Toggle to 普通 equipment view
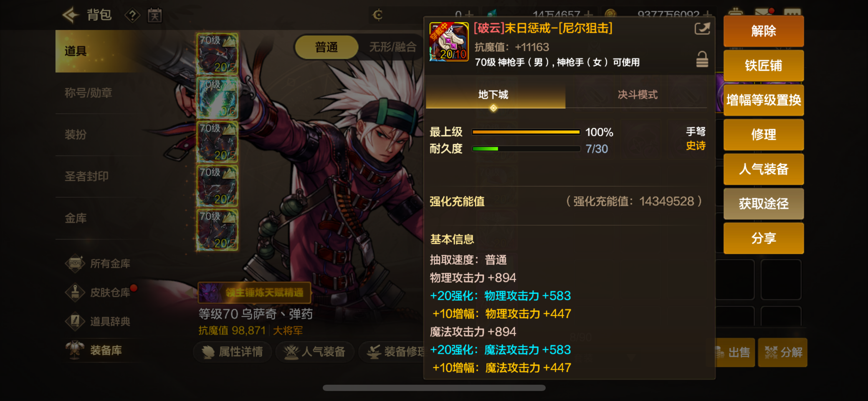This screenshot has width=868, height=401. tap(326, 47)
